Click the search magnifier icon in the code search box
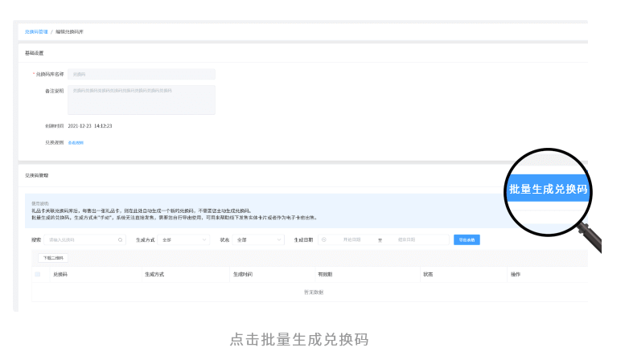This screenshot has height=364, width=629. point(121,239)
